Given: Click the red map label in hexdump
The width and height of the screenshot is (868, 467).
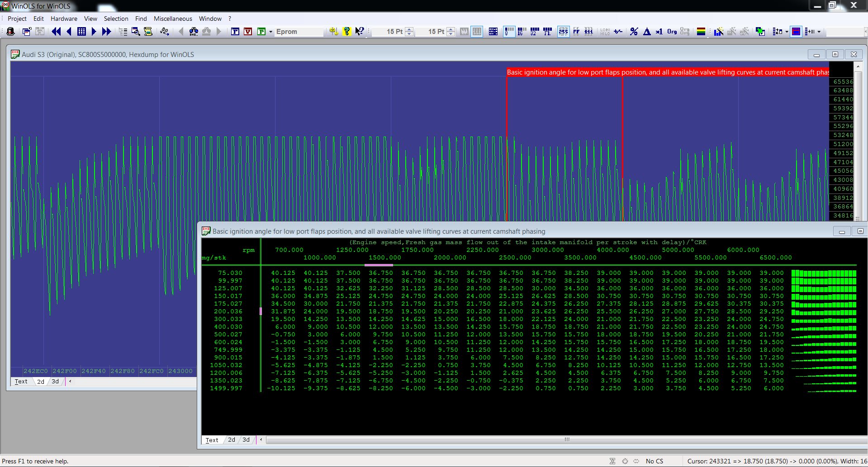Looking at the screenshot, I should (x=668, y=72).
